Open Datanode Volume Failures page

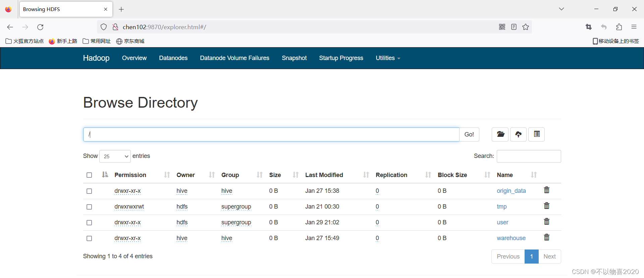click(234, 58)
